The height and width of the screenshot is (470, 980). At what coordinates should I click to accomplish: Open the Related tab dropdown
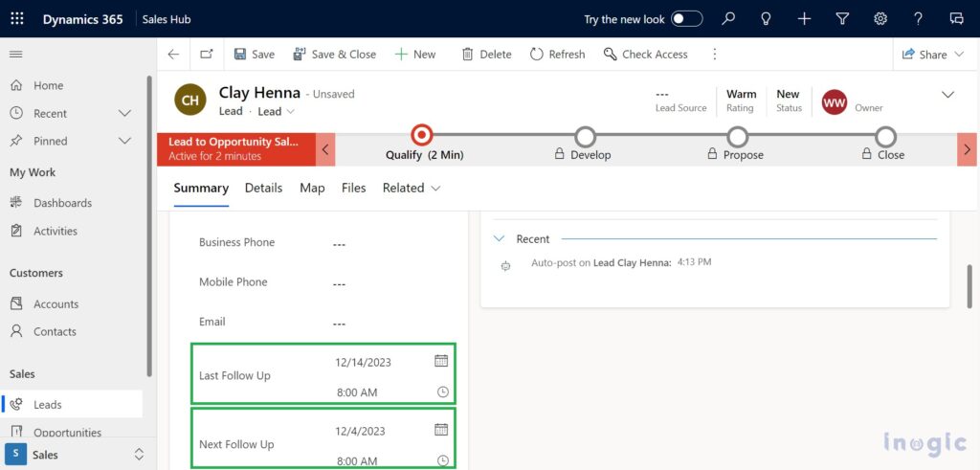pyautogui.click(x=412, y=189)
